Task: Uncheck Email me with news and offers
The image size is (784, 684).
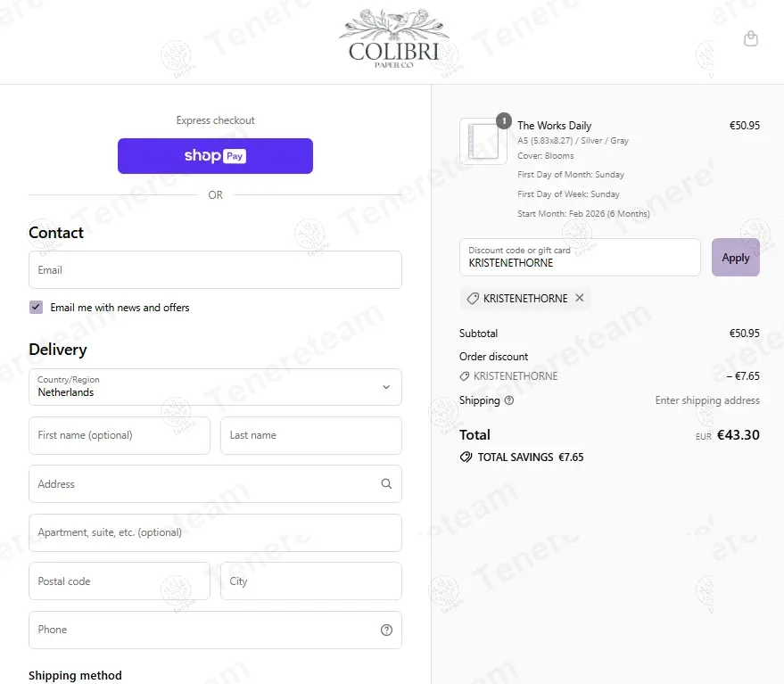Action: click(x=37, y=308)
